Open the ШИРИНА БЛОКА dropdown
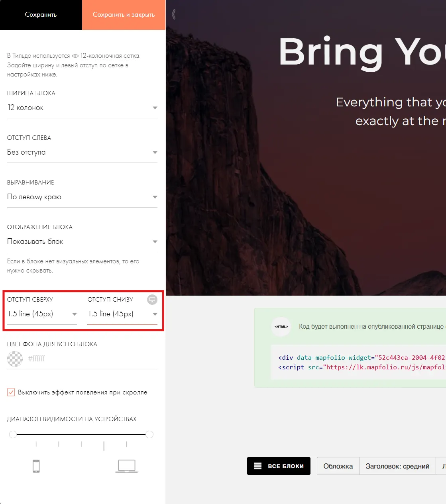 [x=82, y=108]
